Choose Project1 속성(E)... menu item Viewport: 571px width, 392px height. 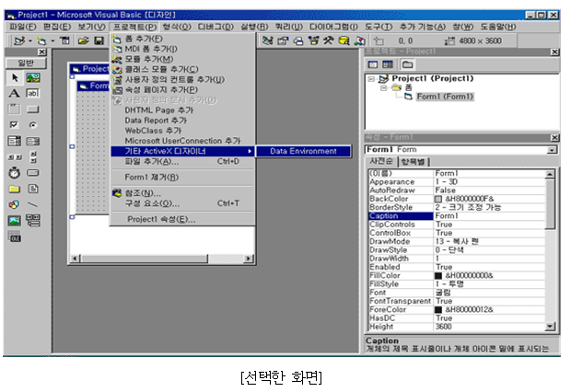(x=182, y=219)
